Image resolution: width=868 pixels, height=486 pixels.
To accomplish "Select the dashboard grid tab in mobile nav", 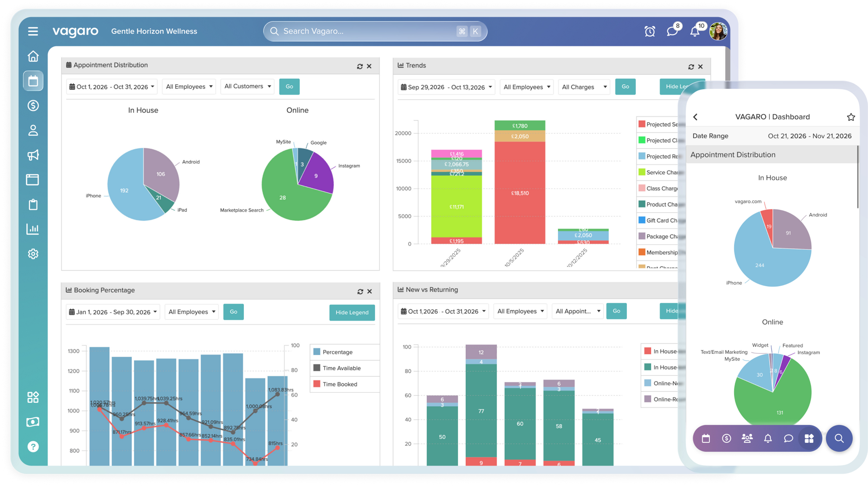I will point(809,438).
